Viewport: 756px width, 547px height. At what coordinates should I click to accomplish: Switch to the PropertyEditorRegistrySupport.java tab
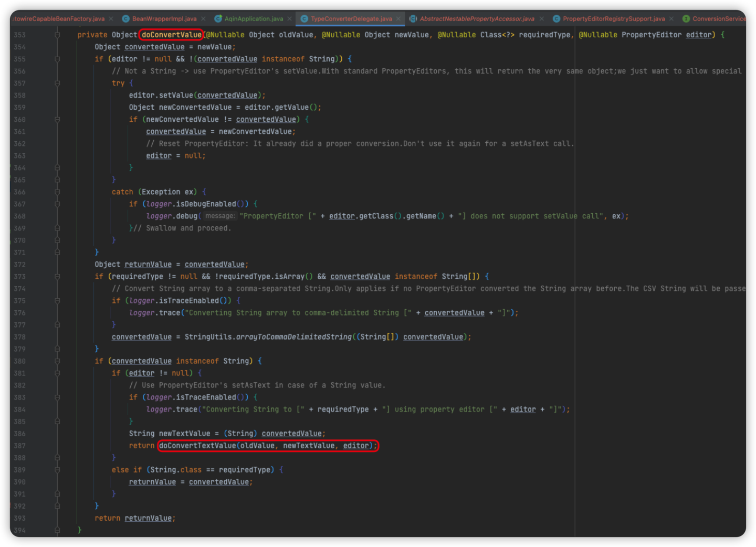pos(614,19)
